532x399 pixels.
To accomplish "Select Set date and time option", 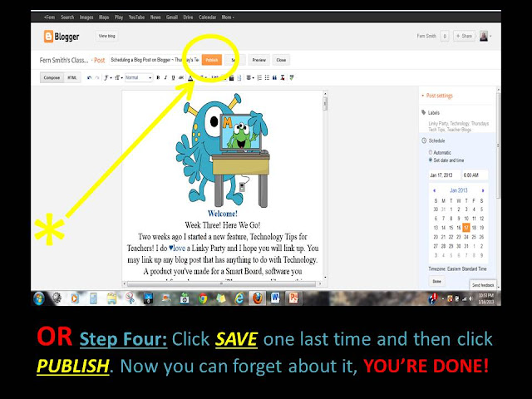I will coord(431,160).
